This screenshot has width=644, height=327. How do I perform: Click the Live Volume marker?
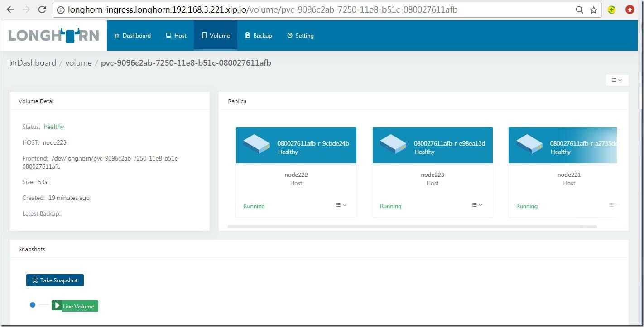click(75, 306)
